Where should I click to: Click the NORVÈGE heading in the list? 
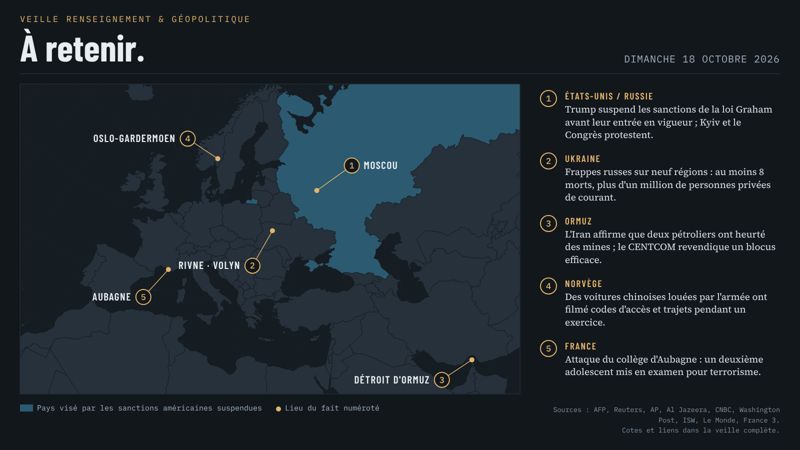[x=583, y=284]
